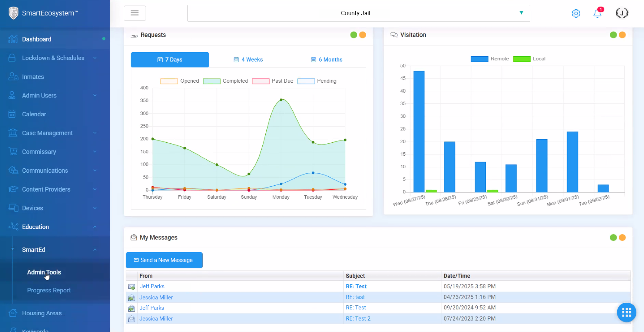Toggle the Local series in Visitation legend
Viewport: 644px width, 332px height.
[x=529, y=59]
